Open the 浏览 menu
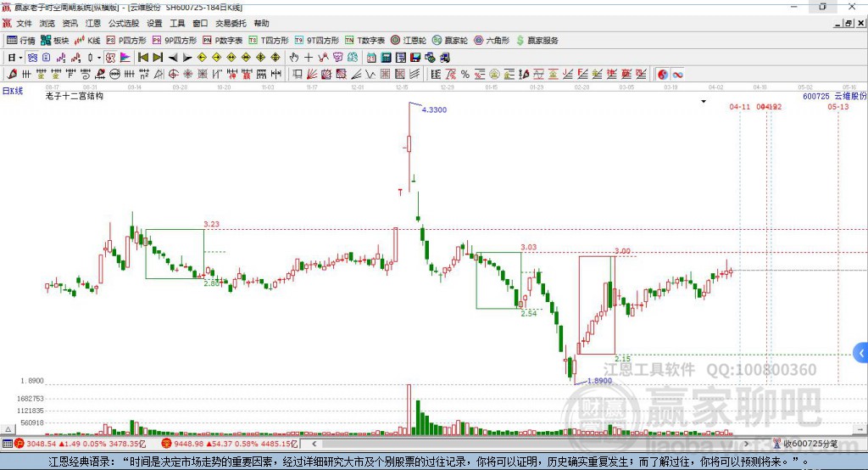The height and width of the screenshot is (470, 868). [x=47, y=23]
